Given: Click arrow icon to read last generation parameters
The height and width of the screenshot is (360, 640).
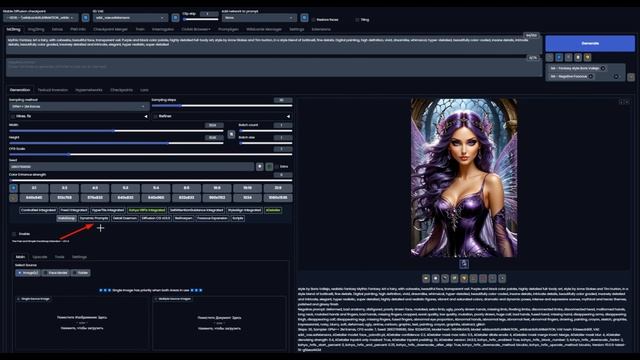Looking at the screenshot, I should click(549, 58).
